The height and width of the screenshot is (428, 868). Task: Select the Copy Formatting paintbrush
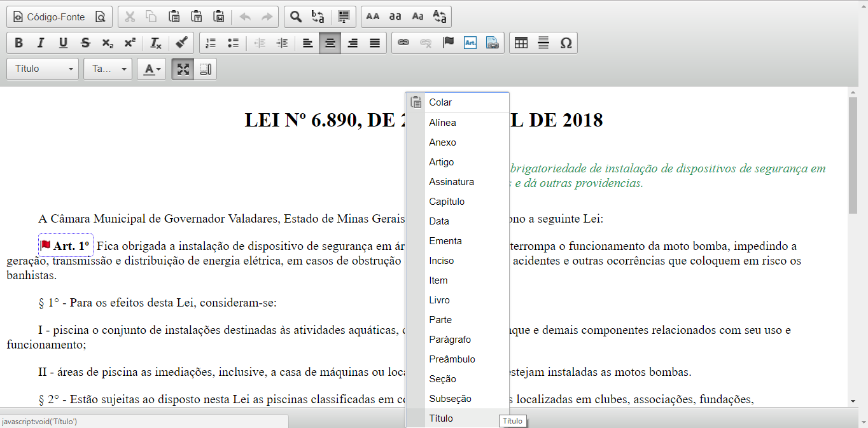[182, 43]
